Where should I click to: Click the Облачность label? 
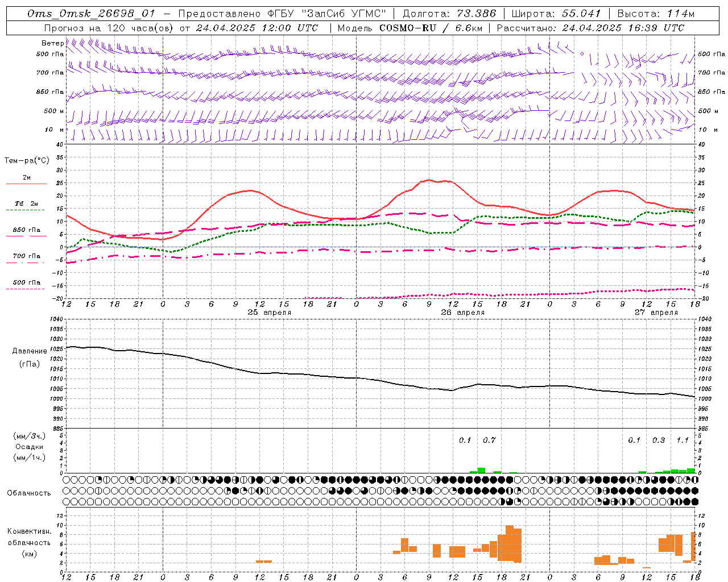click(29, 493)
